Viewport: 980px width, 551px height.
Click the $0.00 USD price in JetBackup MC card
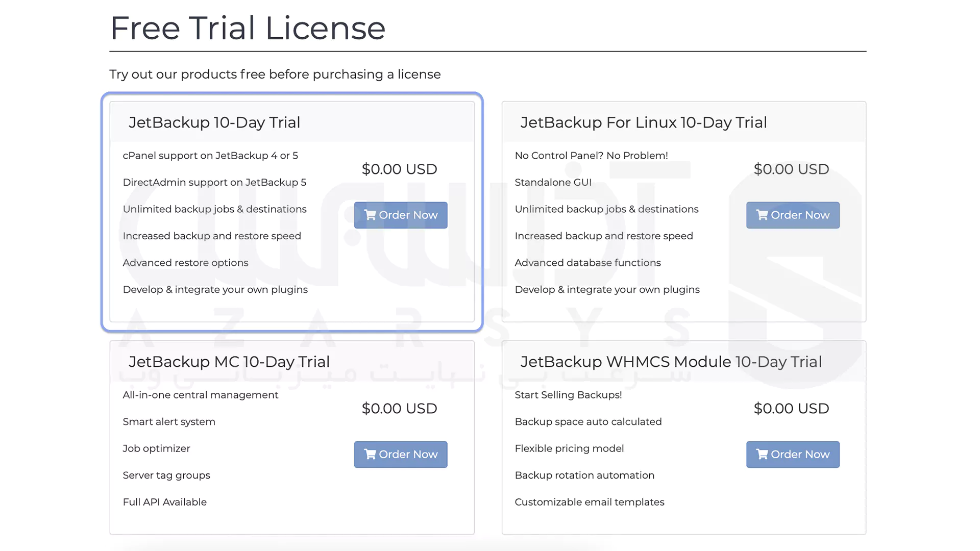pos(399,409)
